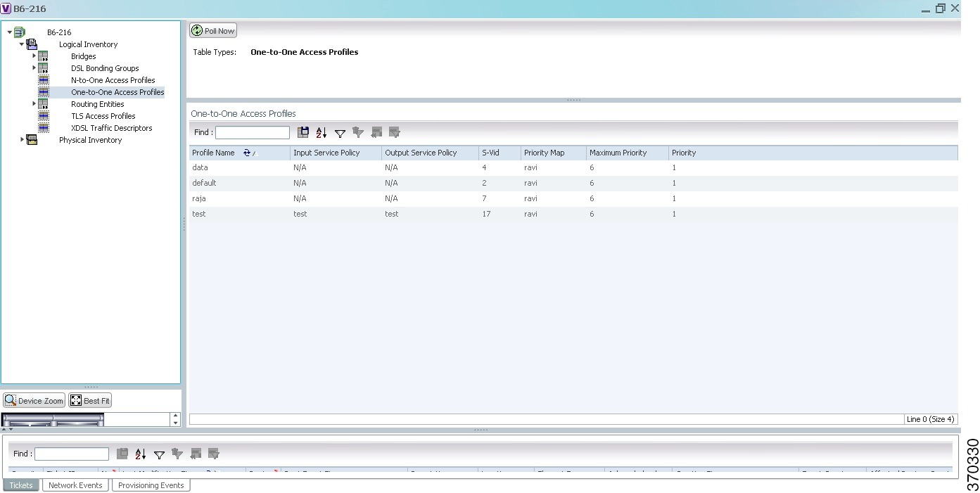Focus the Find field in the tickets pane
This screenshot has height=493, width=980.
point(72,454)
